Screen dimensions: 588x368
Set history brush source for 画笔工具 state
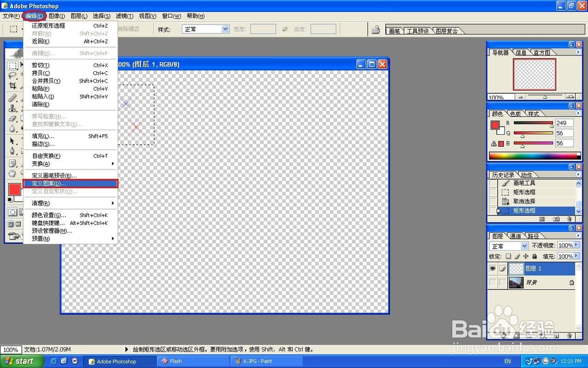(492, 183)
